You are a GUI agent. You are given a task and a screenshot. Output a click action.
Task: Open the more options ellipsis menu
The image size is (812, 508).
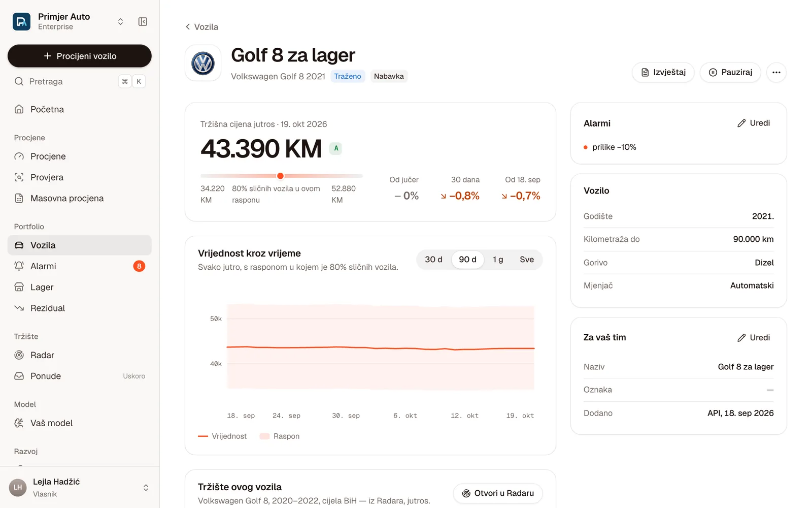[x=776, y=72]
